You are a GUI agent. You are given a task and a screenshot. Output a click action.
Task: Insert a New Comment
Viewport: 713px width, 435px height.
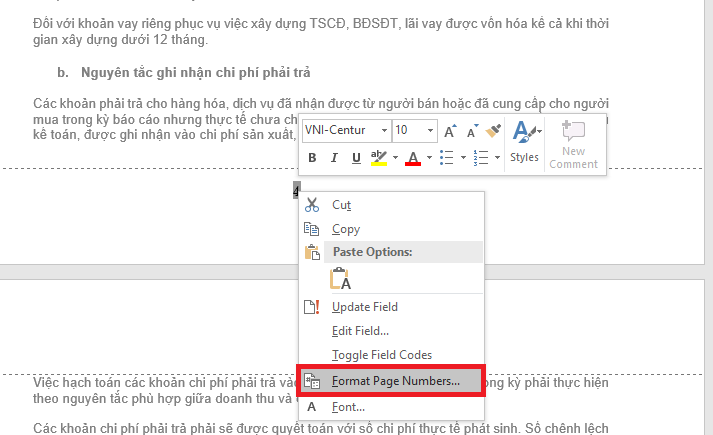(573, 145)
